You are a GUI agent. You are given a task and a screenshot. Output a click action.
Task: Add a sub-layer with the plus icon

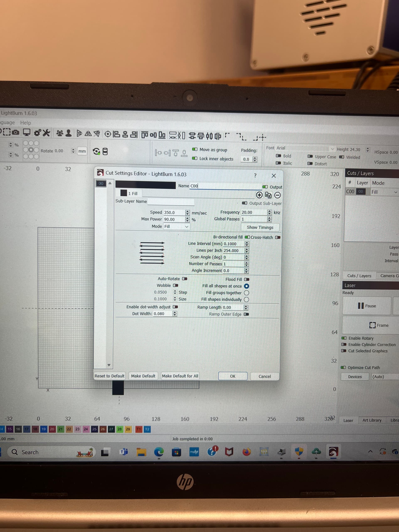pos(259,195)
